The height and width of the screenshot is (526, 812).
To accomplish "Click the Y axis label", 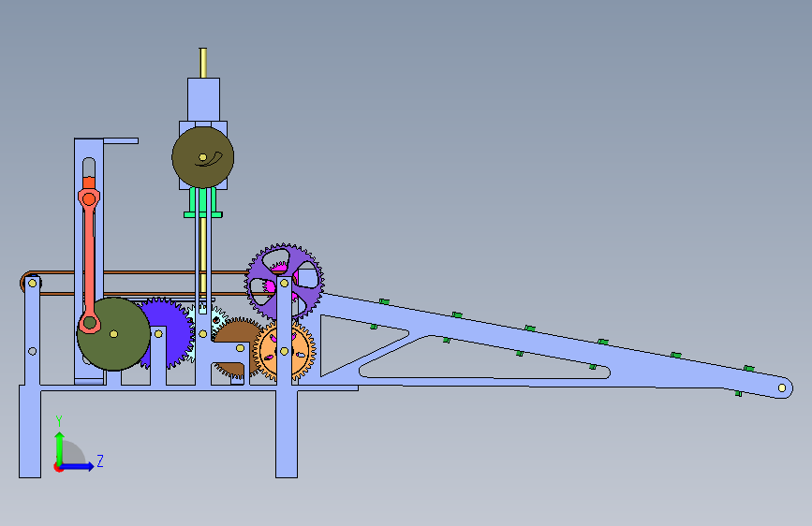I will 59,421.
